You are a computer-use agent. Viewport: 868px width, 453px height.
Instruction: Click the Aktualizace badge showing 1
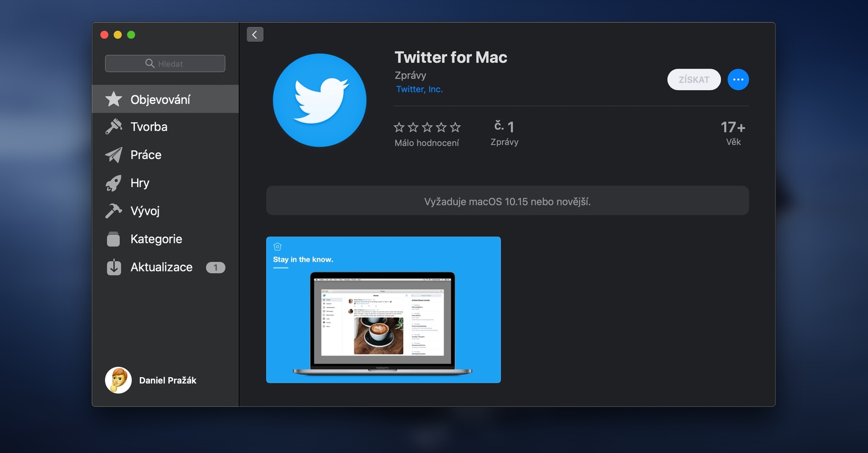(215, 267)
